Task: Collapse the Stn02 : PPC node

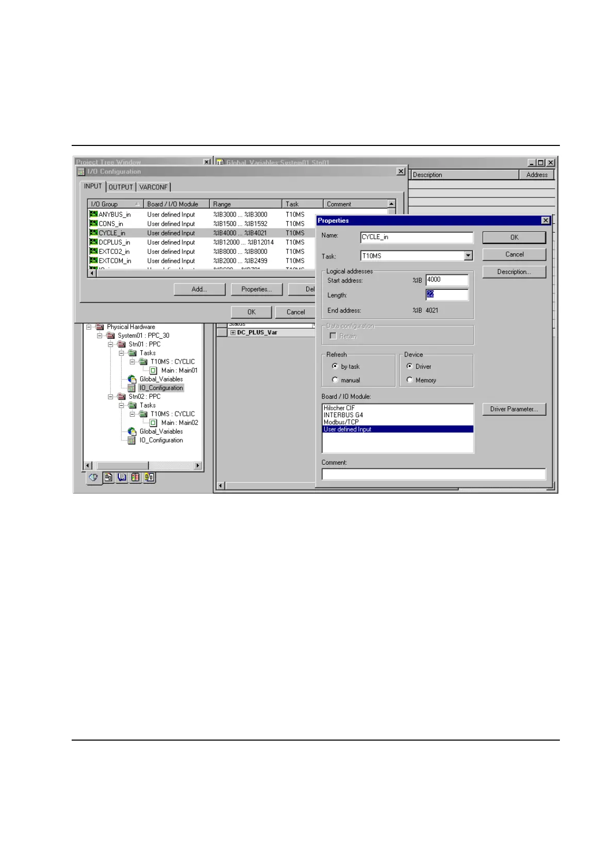Action: pos(110,397)
